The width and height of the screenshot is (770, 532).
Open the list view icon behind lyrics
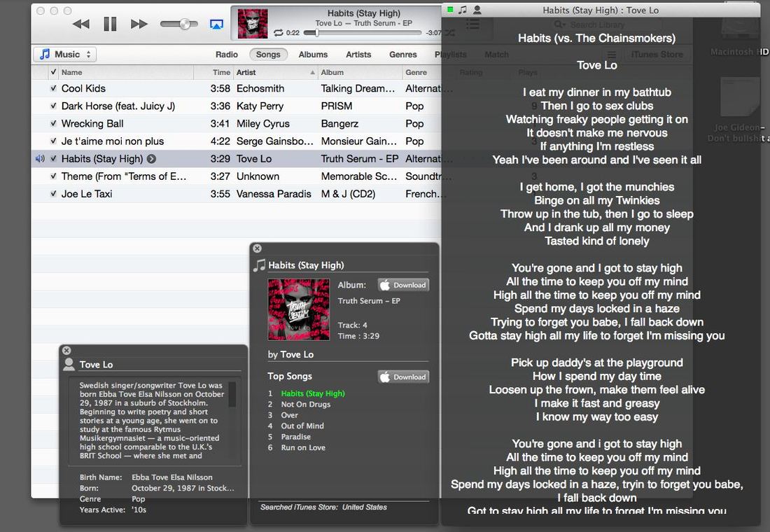point(473,24)
